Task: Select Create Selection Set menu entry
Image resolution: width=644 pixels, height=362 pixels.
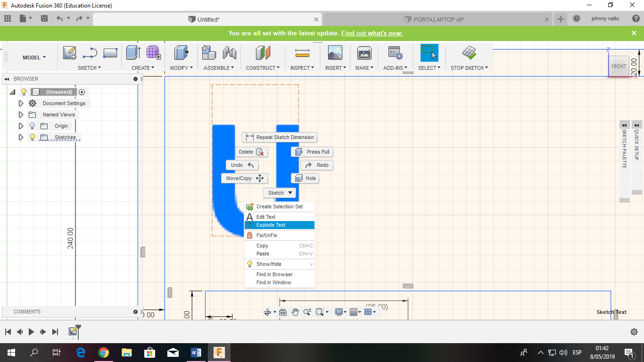Action: [279, 206]
